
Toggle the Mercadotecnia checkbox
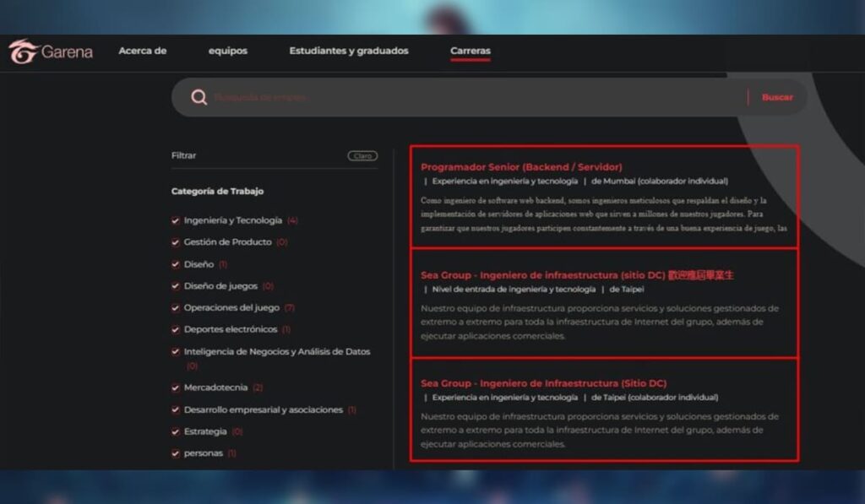click(x=176, y=387)
